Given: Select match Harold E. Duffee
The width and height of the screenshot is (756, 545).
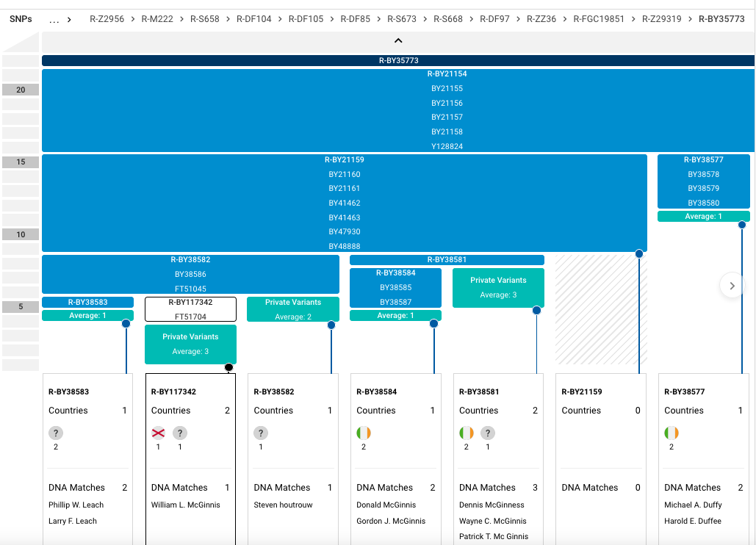Looking at the screenshot, I should point(693,521).
